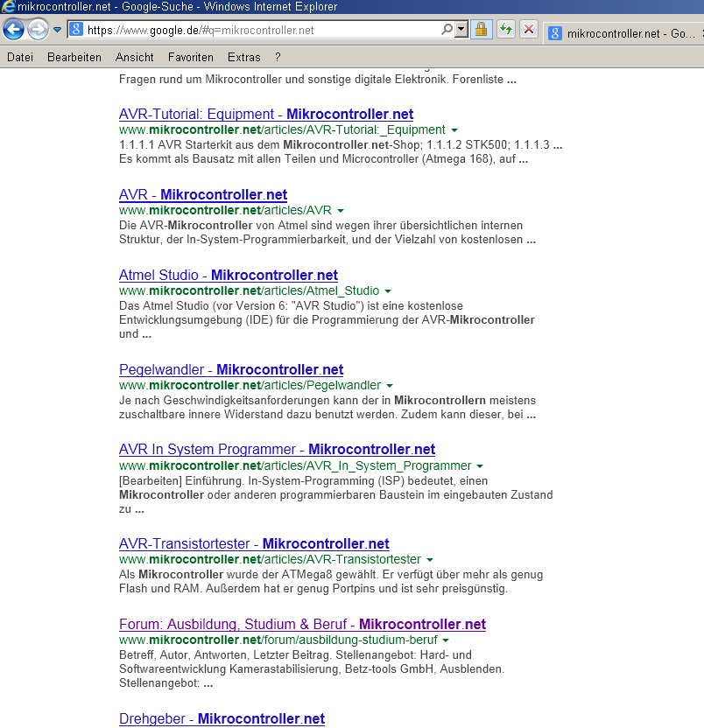Open AVR In System Programmer result
Image resolution: width=704 pixels, height=728 pixels.
[x=277, y=449]
